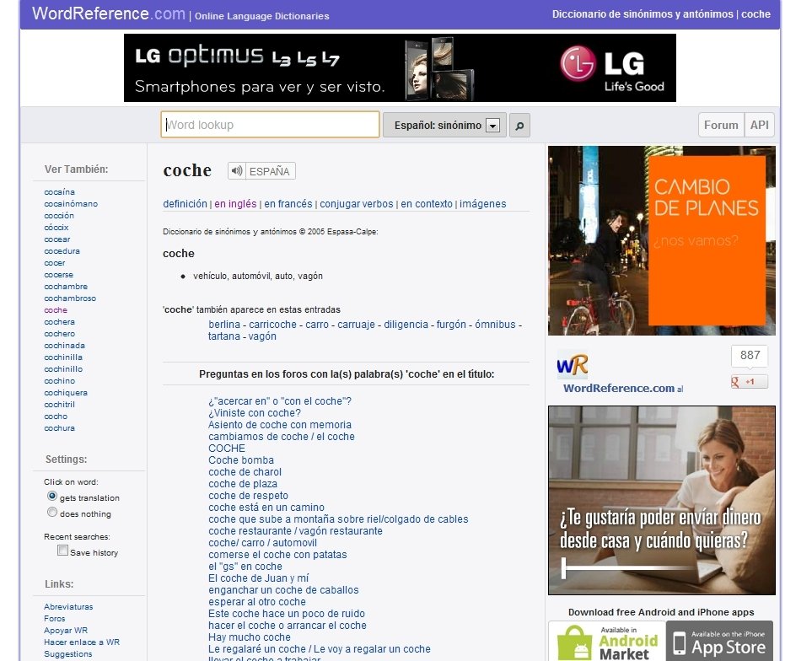Open the Español: sinónimo dictionary dropdown
The width and height of the screenshot is (812, 661).
pyautogui.click(x=444, y=126)
